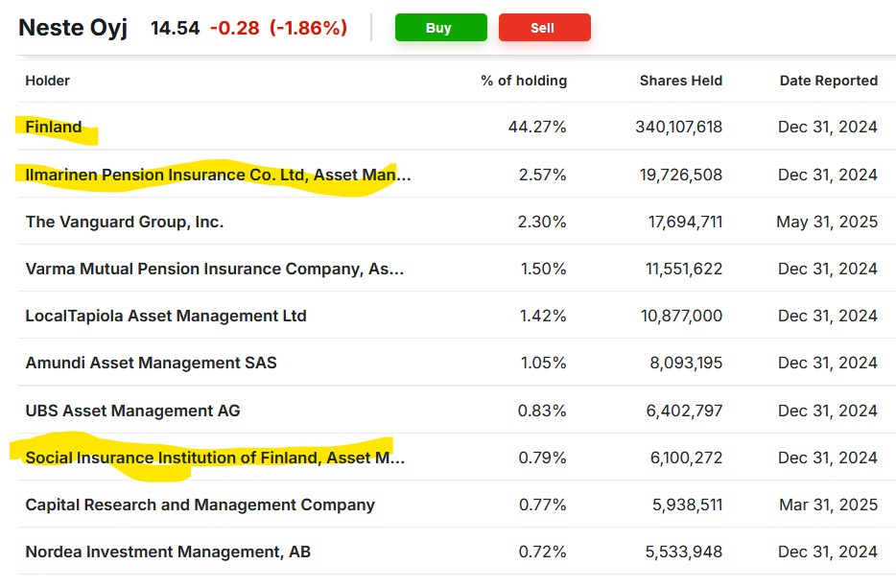The width and height of the screenshot is (896, 588).
Task: Open Ilmarinen Pension Insurance Co. Ltd holder
Action: (x=218, y=175)
